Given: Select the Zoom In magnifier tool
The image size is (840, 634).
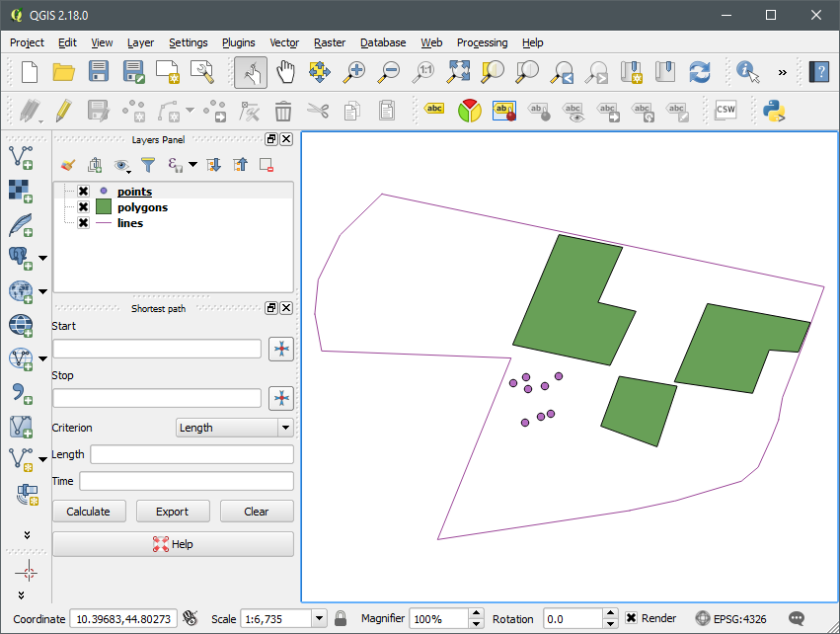Looking at the screenshot, I should click(354, 72).
